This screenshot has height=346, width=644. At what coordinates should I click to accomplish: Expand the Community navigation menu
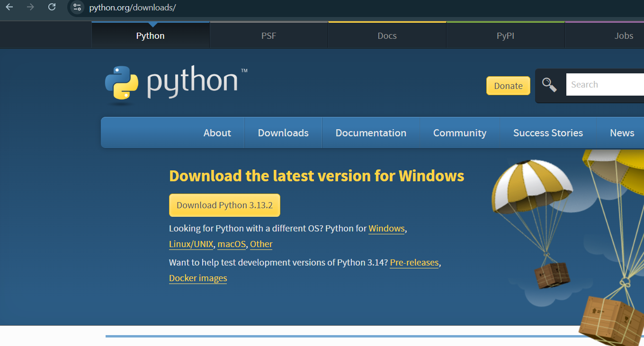pos(459,133)
